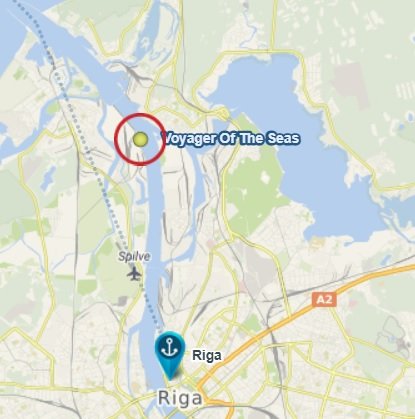Select the red circle ring around the ship
Image resolution: width=415 pixels, height=419 pixels.
[140, 139]
